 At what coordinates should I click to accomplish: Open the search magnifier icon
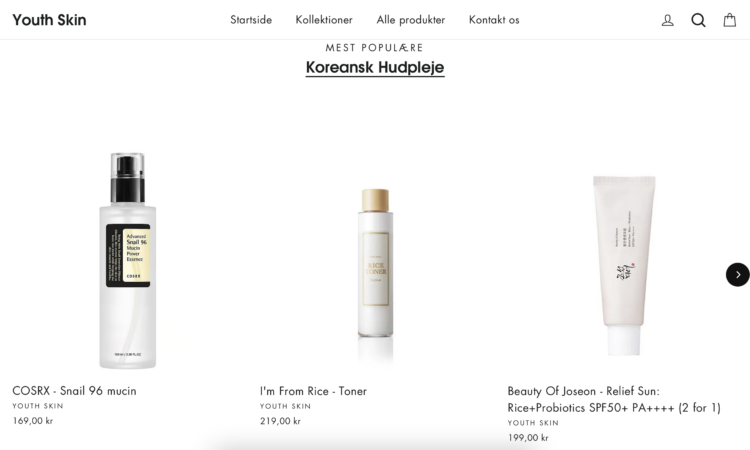(698, 20)
